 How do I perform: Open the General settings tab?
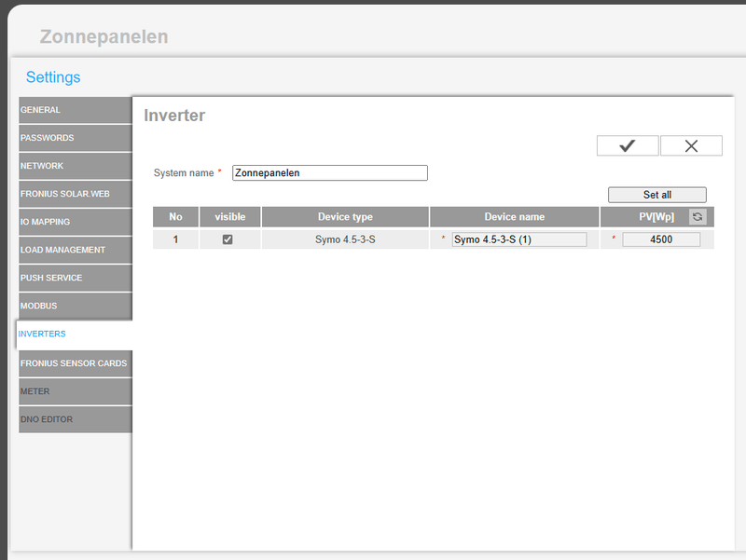[x=76, y=110]
